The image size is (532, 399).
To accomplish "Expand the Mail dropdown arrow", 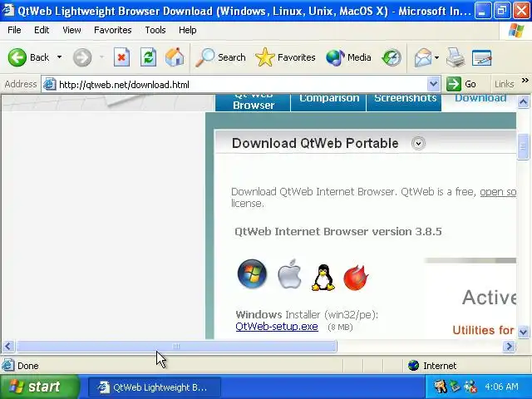I will click(x=436, y=57).
